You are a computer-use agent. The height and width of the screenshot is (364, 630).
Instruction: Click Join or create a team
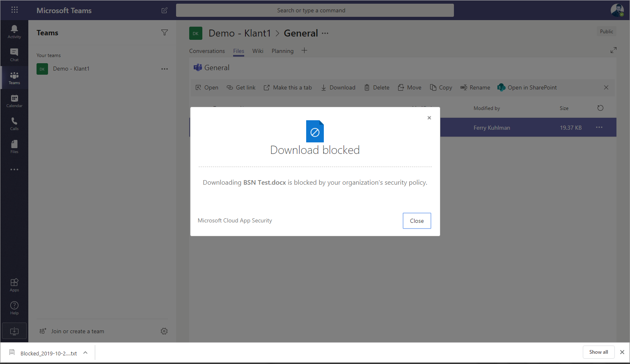(x=77, y=331)
